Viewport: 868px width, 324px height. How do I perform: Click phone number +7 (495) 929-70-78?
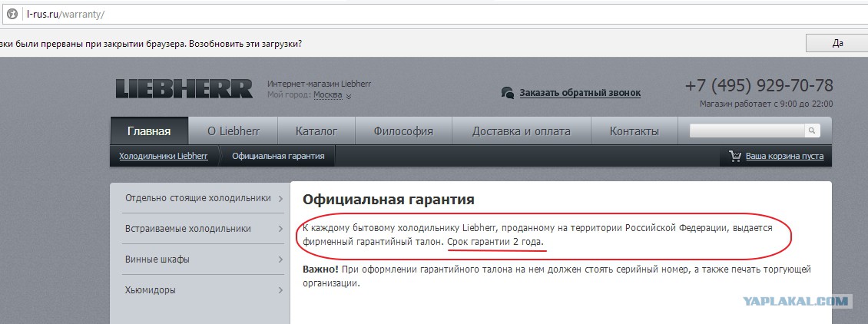pos(759,85)
